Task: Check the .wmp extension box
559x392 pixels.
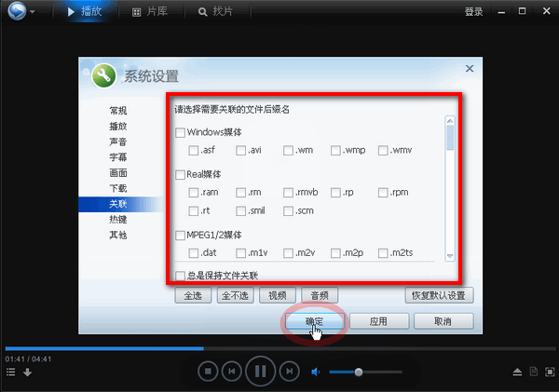Action: tap(335, 151)
